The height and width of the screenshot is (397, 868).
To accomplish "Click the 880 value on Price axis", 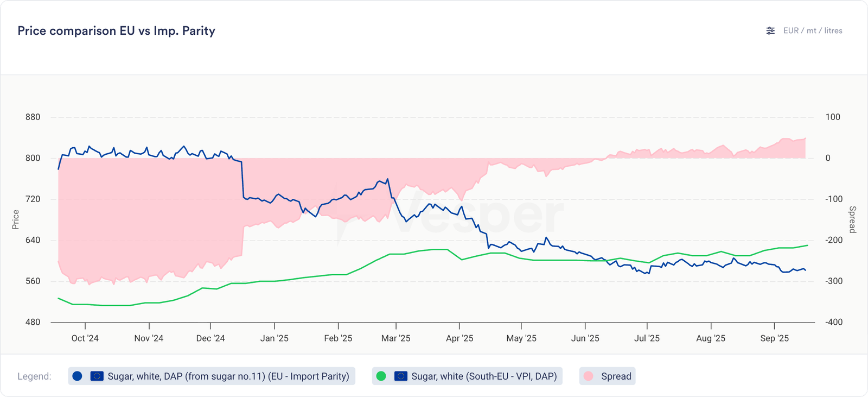I will click(x=33, y=117).
